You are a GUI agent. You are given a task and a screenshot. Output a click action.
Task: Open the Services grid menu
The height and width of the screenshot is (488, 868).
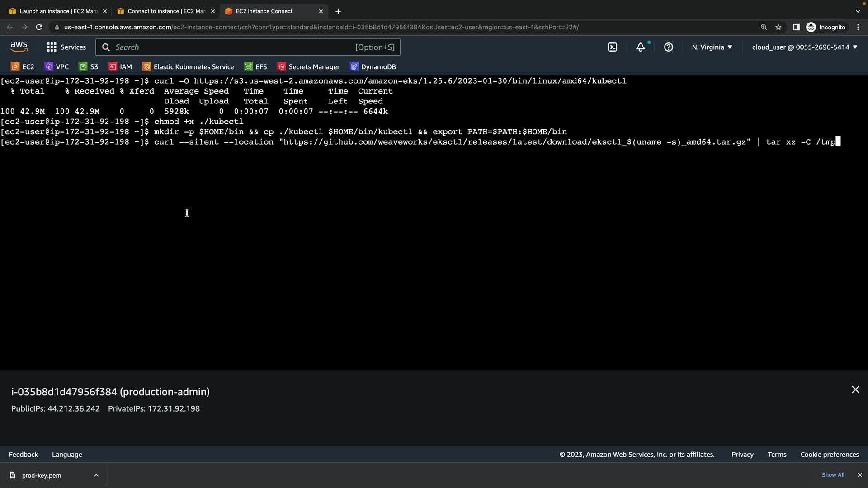coord(66,47)
